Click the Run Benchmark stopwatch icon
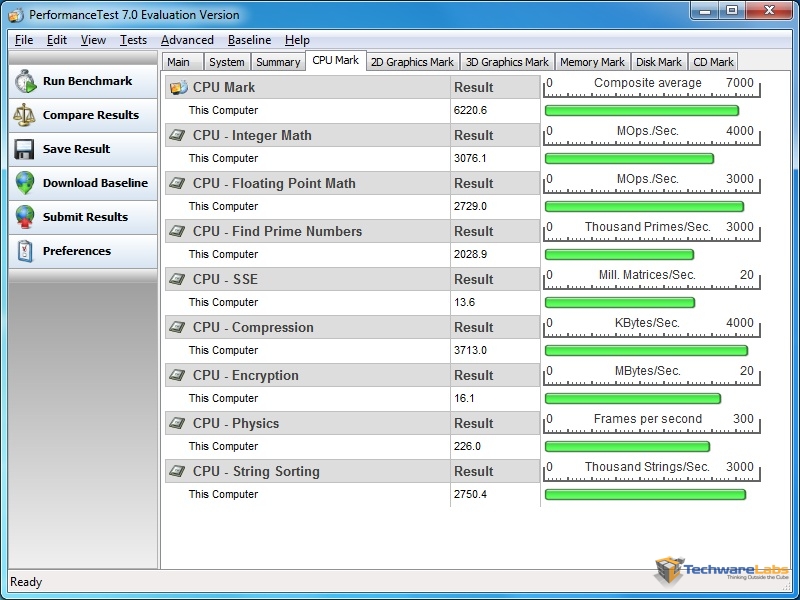The image size is (800, 600). (x=25, y=82)
